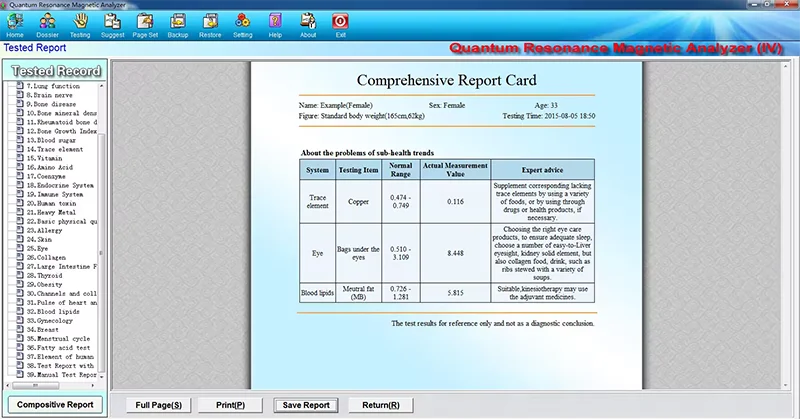Click report view scroll-down arrow

tap(785, 385)
